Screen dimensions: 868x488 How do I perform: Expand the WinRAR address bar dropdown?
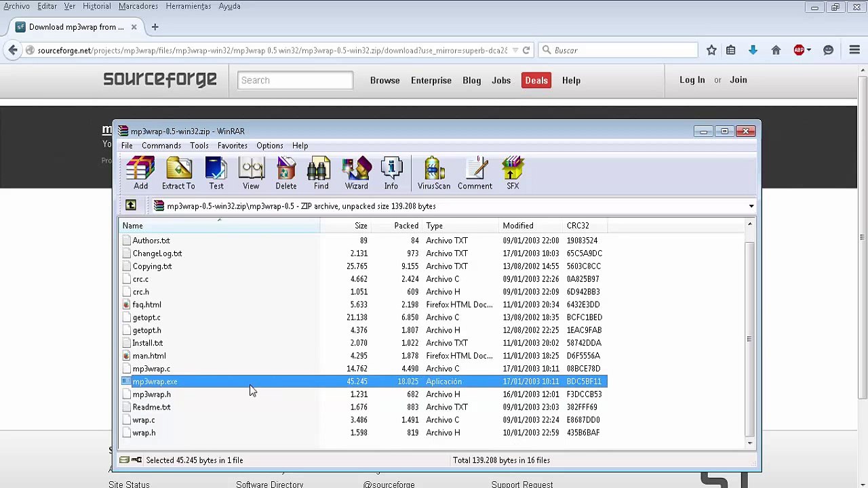751,206
